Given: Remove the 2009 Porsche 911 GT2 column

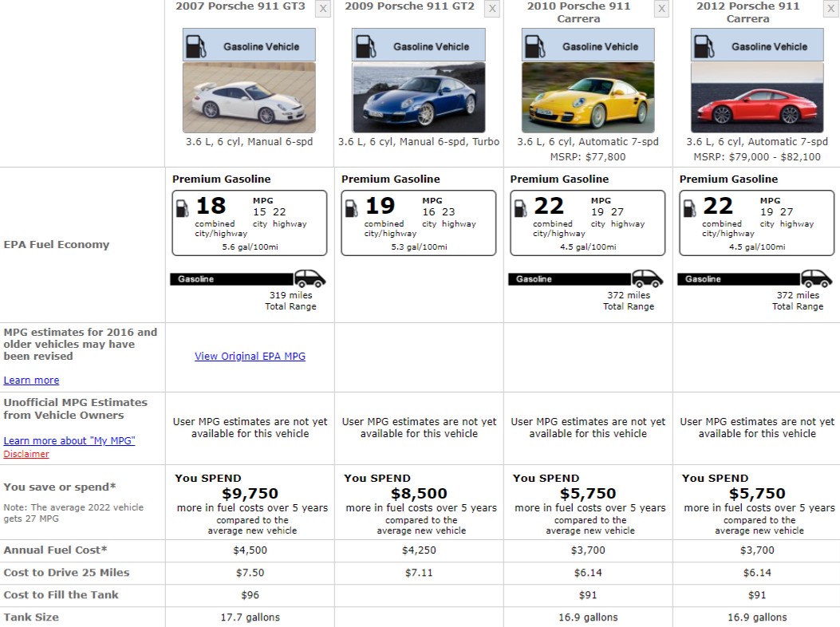Looking at the screenshot, I should pyautogui.click(x=492, y=9).
